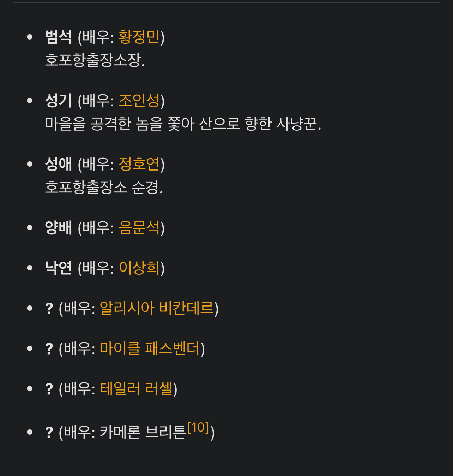Click the unlinked name 카메론 브리튼
Viewport: 453px width, 476px height.
click(143, 432)
